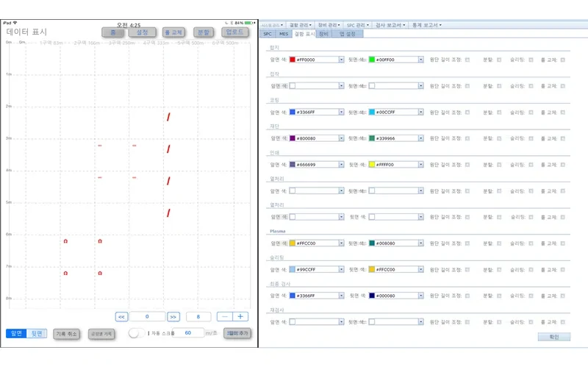Click the #FFCC00 swatch in Plasma row
The height and width of the screenshot is (375, 588).
(293, 243)
